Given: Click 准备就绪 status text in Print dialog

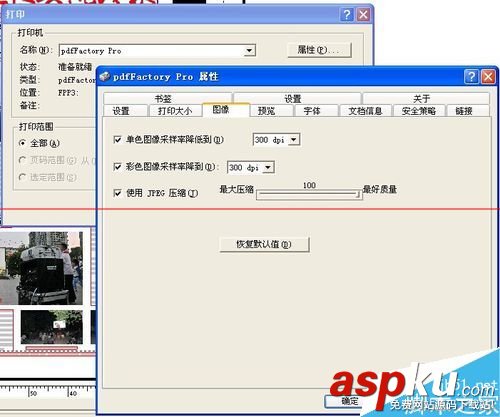Looking at the screenshot, I should pos(75,67).
